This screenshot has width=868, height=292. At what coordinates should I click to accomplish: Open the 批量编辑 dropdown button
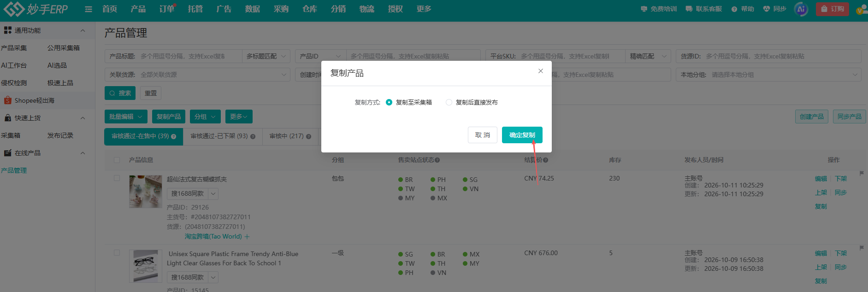[126, 117]
